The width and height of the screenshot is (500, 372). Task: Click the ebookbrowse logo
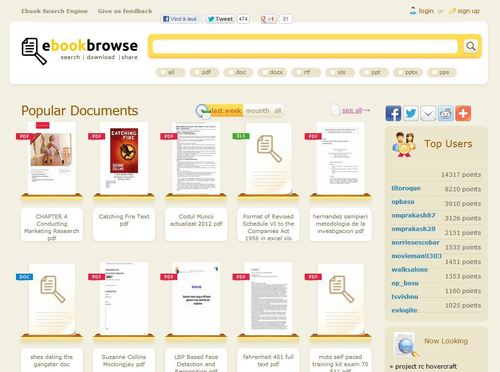[80, 51]
